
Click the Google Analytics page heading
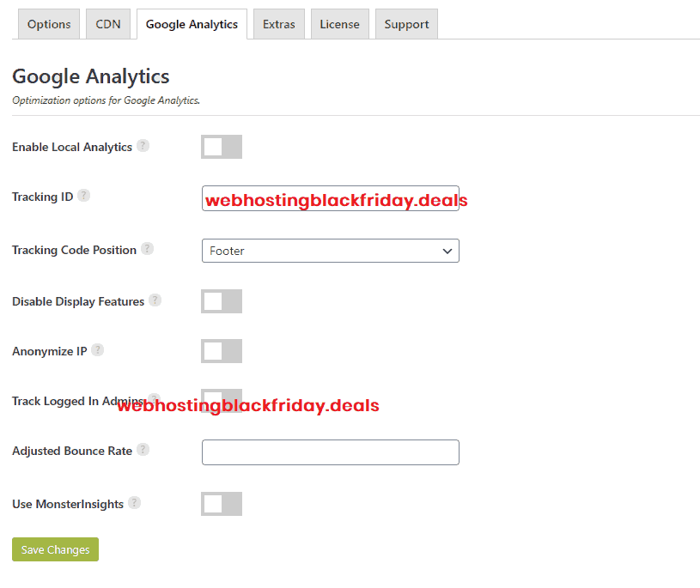[x=91, y=76]
